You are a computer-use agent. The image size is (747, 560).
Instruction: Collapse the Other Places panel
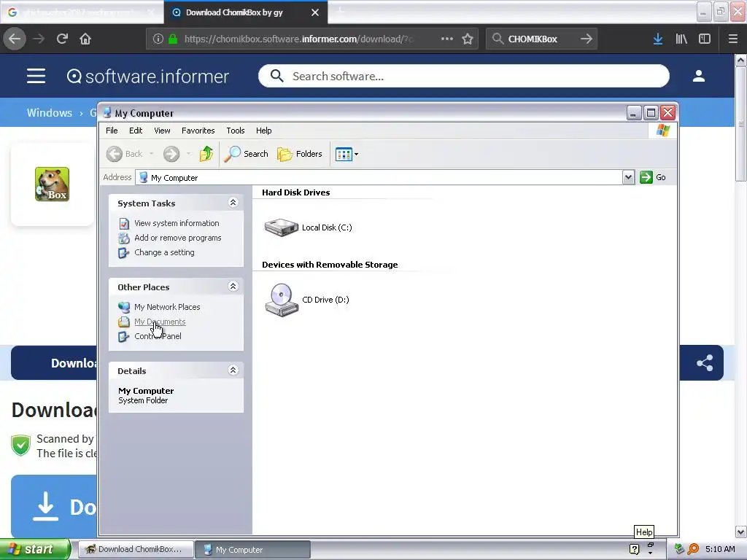[x=233, y=286]
